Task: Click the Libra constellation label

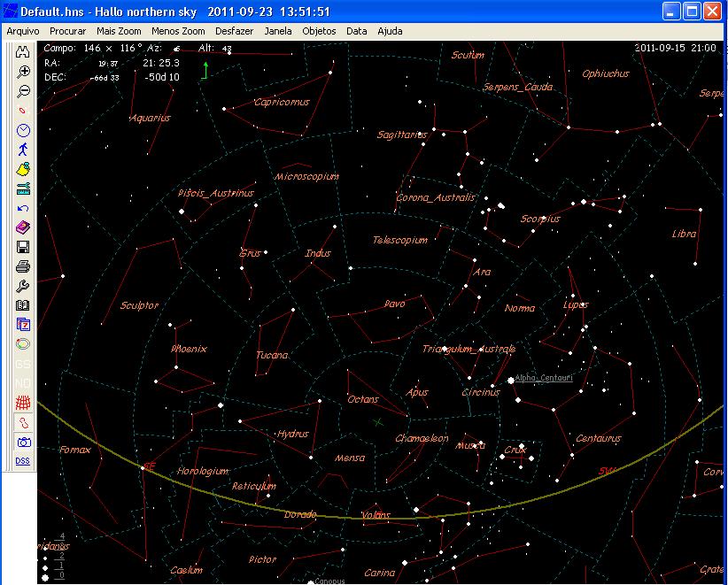Action: (x=685, y=234)
